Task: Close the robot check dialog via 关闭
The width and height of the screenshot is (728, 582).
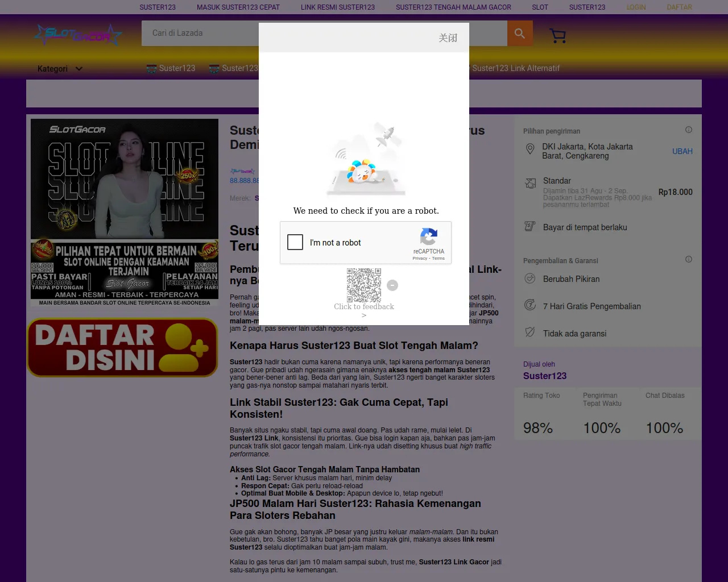Action: 448,38
